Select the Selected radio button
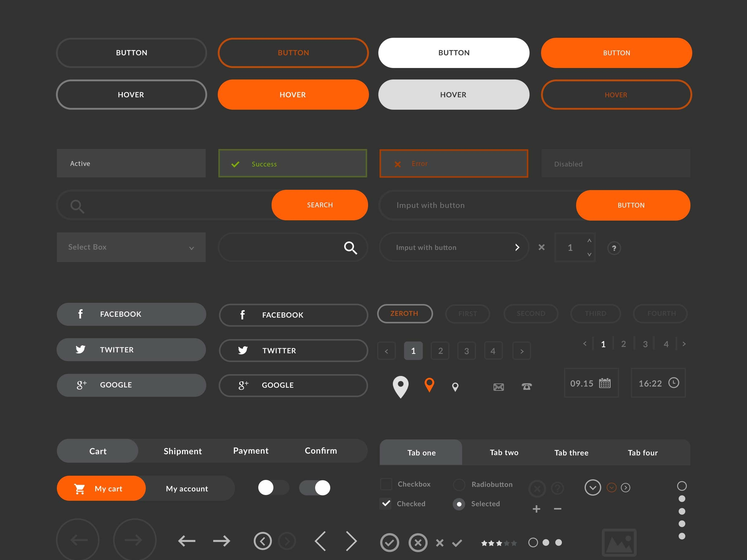747x560 pixels. click(x=459, y=503)
